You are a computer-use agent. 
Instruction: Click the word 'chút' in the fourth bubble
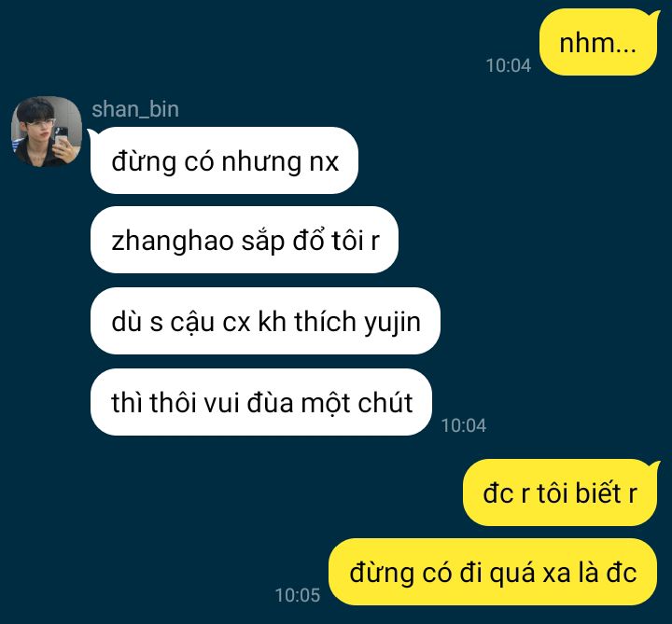click(x=385, y=403)
